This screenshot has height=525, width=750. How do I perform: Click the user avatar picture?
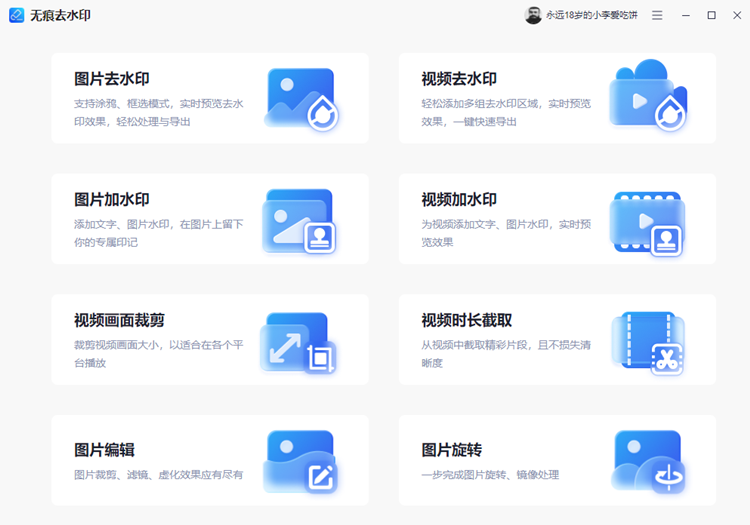533,15
